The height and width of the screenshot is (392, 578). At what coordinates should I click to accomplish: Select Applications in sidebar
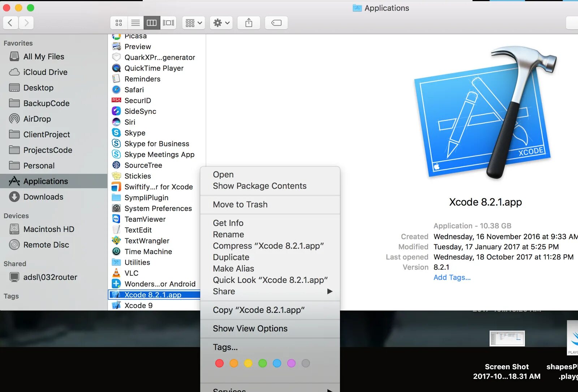(53, 181)
